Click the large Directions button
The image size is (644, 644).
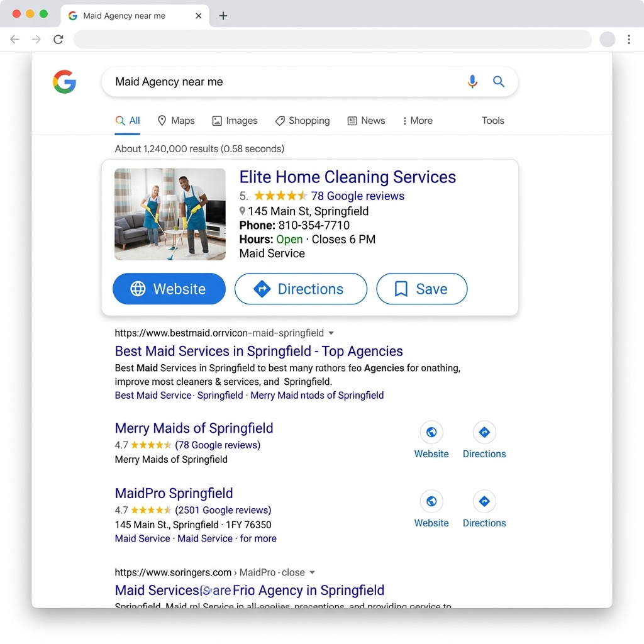click(301, 289)
